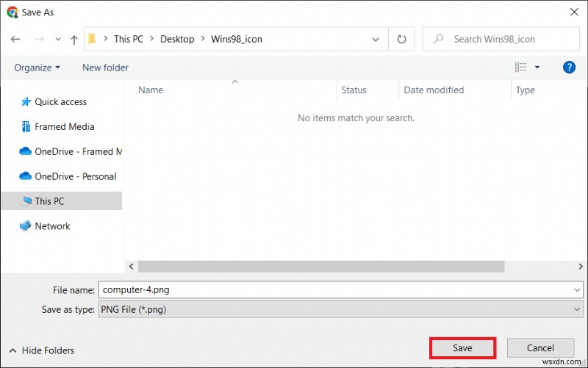Click the horizontal scrollbar right arrow
This screenshot has height=368, width=588.
[x=580, y=267]
